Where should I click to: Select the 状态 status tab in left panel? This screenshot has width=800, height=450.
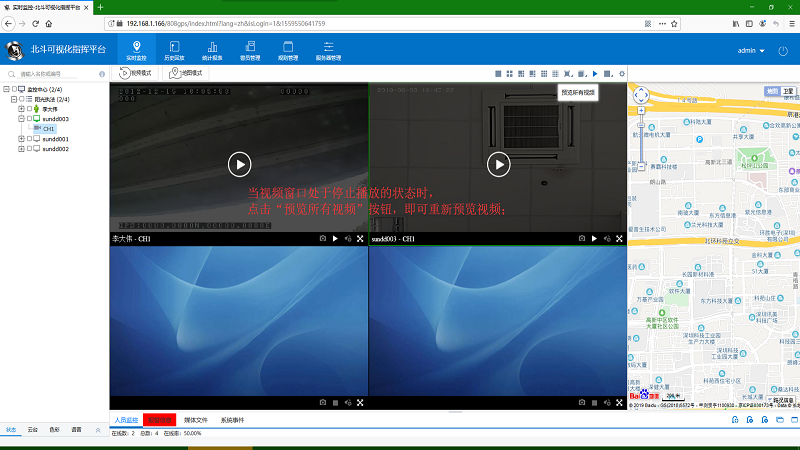[11, 430]
